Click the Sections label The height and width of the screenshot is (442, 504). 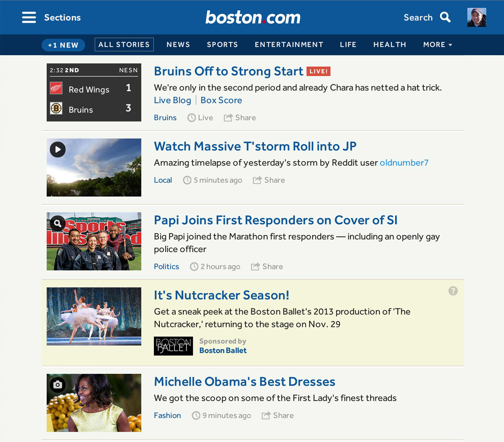62,17
